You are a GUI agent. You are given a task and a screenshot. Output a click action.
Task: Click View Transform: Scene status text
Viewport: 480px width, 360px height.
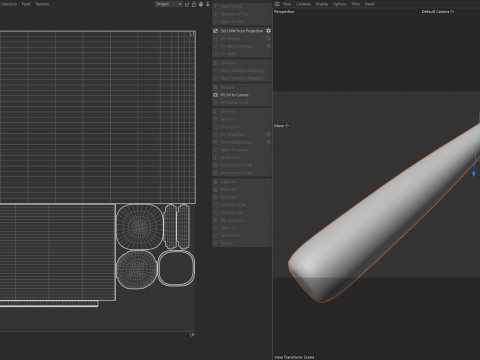pos(294,357)
